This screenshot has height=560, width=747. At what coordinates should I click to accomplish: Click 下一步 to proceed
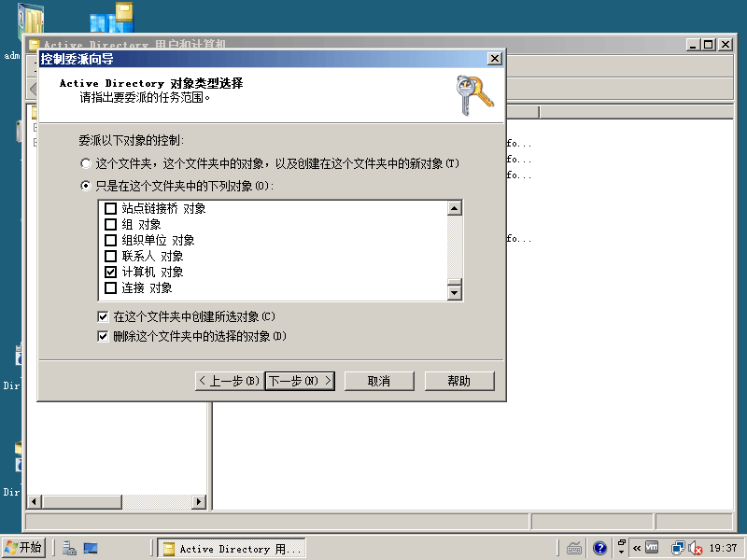point(300,381)
